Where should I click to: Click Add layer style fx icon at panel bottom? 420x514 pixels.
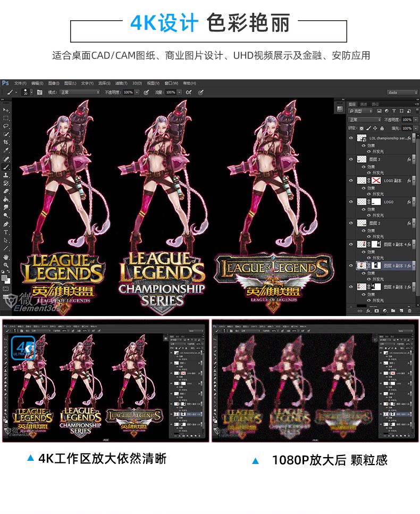368,310
